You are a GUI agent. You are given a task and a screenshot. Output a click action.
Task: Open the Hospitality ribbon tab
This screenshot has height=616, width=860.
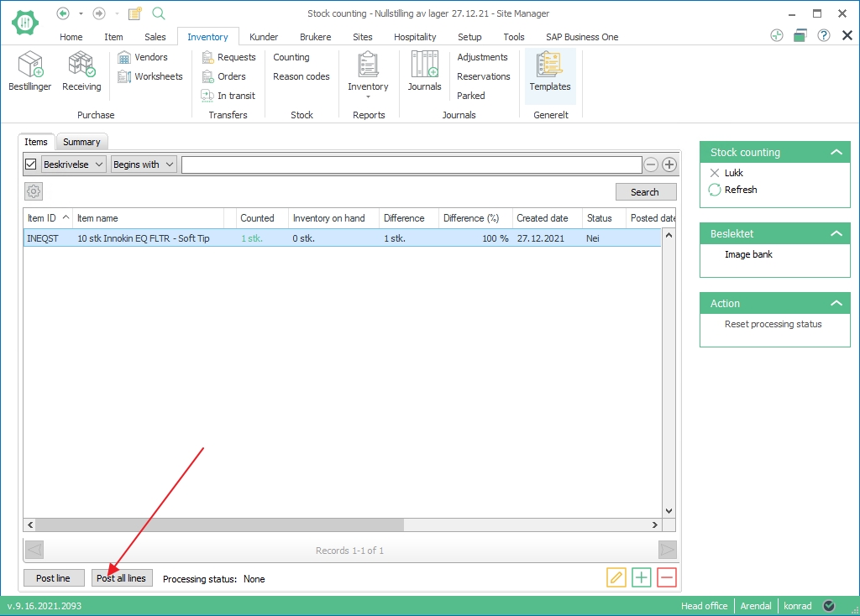[x=415, y=37]
